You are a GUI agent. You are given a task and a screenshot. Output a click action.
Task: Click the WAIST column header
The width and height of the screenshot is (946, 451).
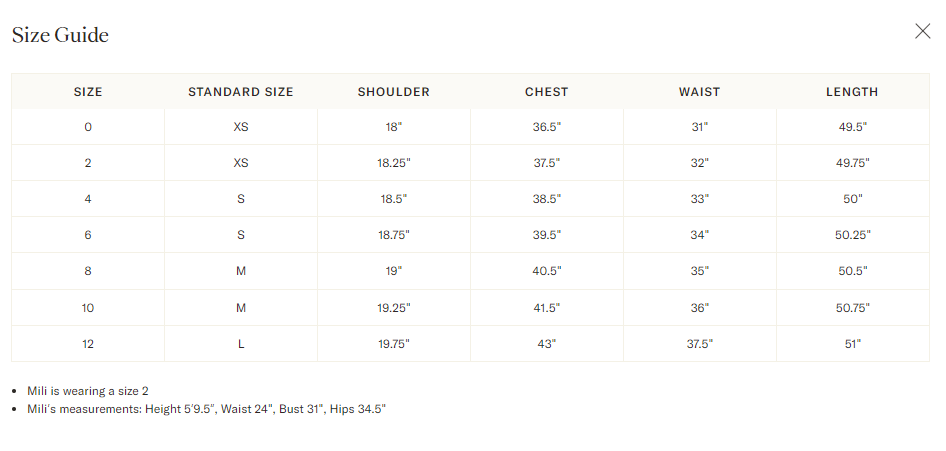[699, 92]
